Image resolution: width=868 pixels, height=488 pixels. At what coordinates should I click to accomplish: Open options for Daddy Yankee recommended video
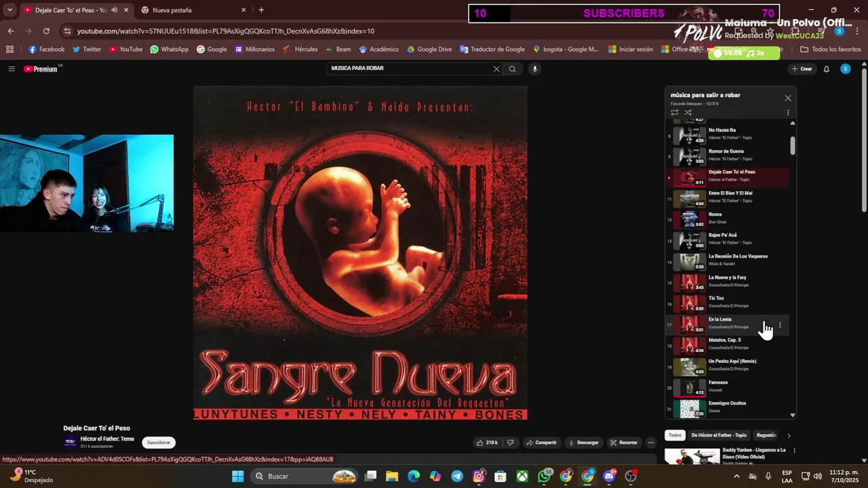794,451
